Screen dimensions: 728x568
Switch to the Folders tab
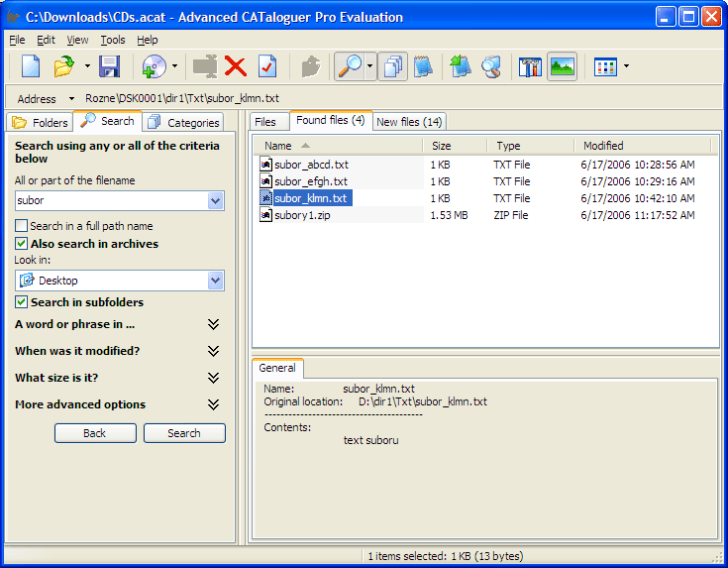40,122
